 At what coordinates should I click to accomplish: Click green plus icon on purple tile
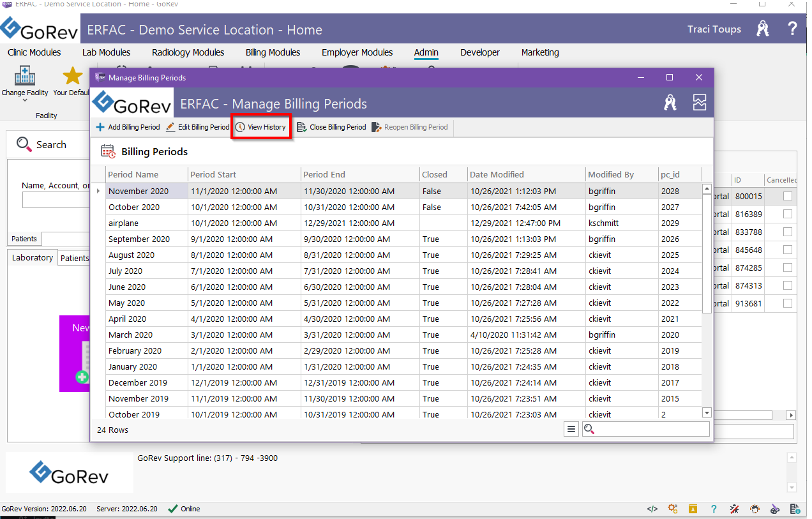(82, 377)
